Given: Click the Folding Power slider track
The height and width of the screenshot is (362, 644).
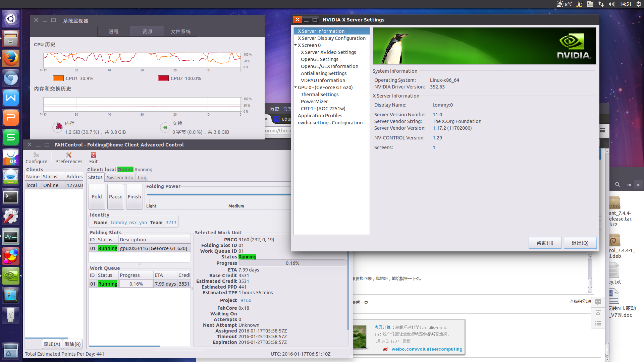Looking at the screenshot, I should [x=219, y=194].
